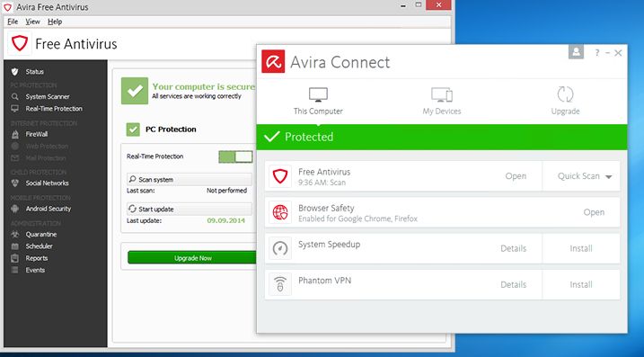
Task: Select System Scanner label in sidebar
Action: pos(48,96)
